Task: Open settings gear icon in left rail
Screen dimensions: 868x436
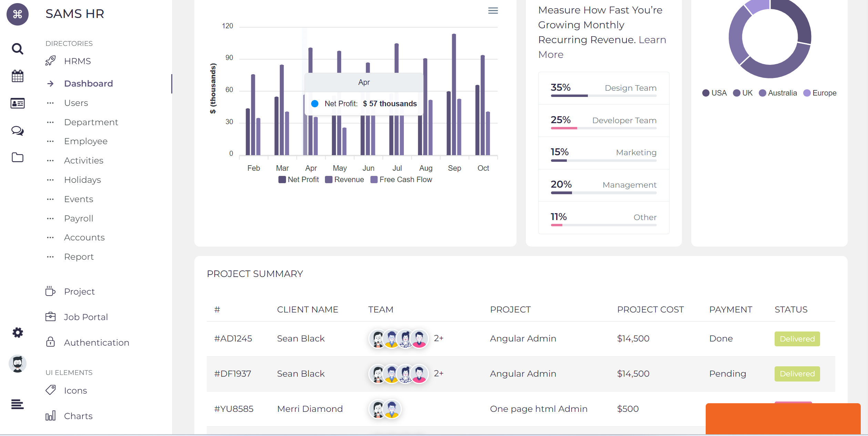Action: (x=18, y=333)
